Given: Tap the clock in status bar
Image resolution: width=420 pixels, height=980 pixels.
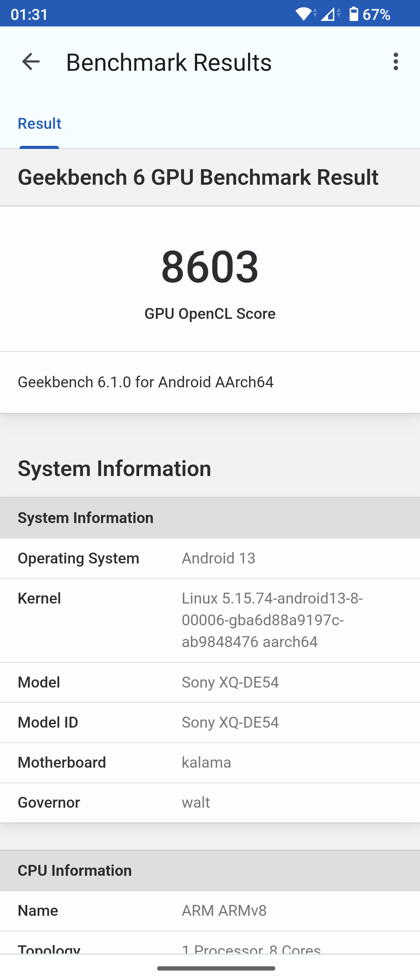Looking at the screenshot, I should click(x=30, y=14).
